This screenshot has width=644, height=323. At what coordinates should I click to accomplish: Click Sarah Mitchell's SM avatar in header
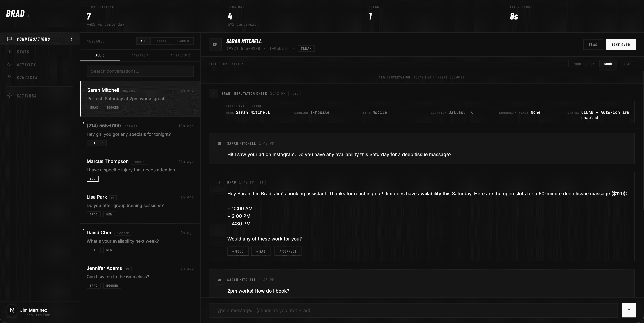click(x=215, y=45)
